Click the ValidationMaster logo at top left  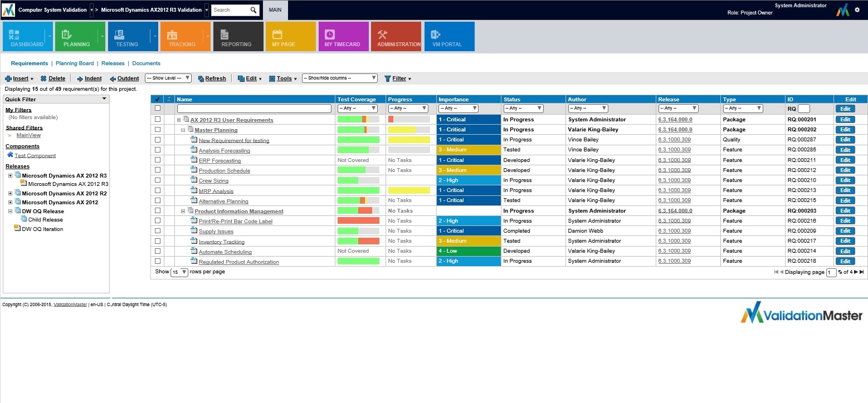tap(8, 10)
